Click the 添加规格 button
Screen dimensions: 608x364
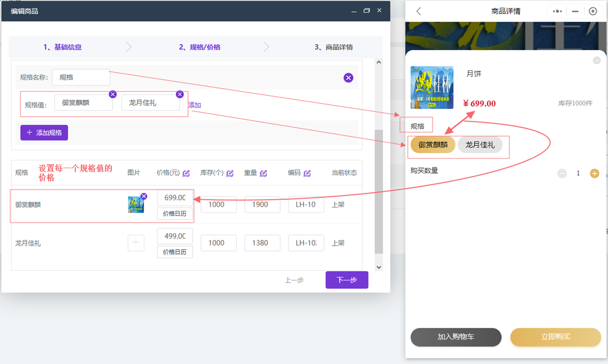pyautogui.click(x=44, y=133)
